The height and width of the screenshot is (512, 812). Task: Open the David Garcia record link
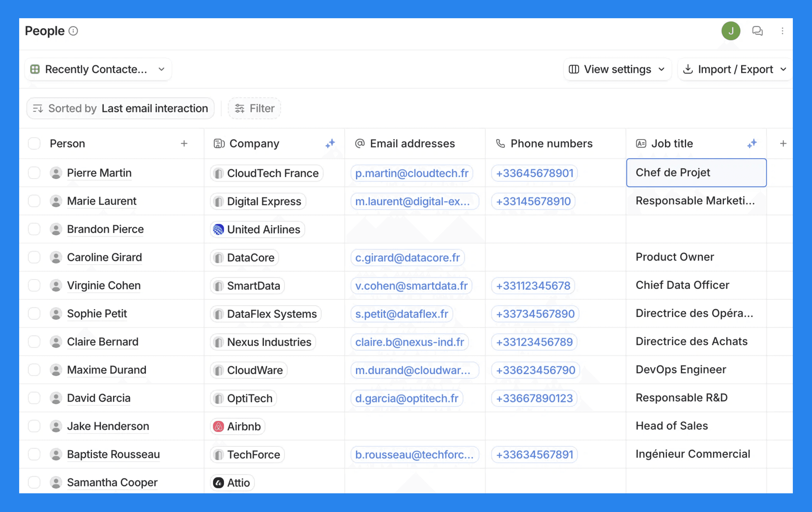click(x=99, y=398)
